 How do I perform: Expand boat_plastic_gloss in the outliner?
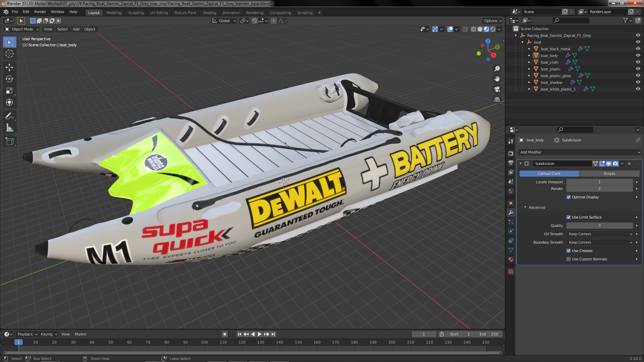529,76
